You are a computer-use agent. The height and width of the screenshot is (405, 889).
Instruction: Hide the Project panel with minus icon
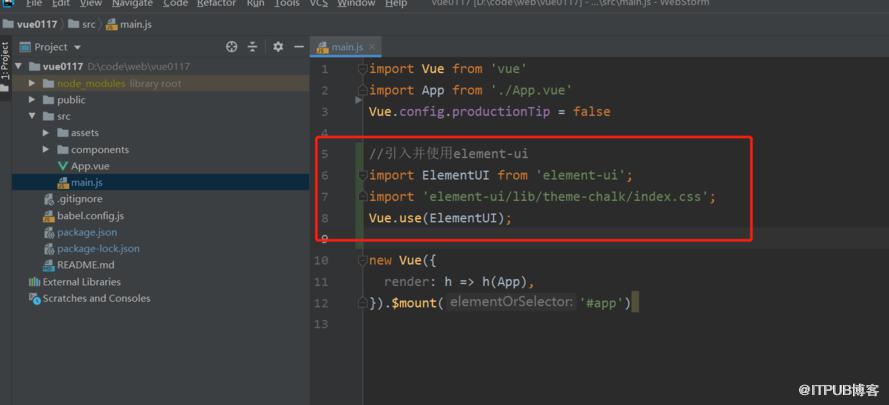(299, 47)
